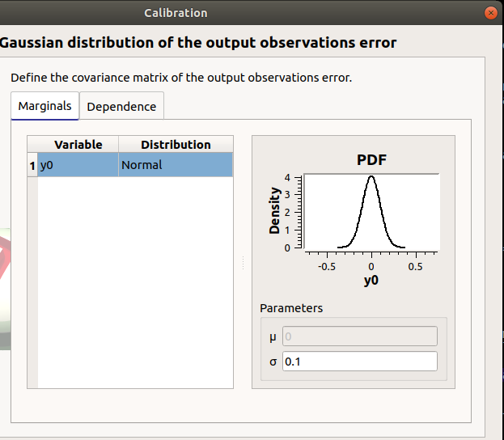Click the PDF plot title

tap(371, 160)
